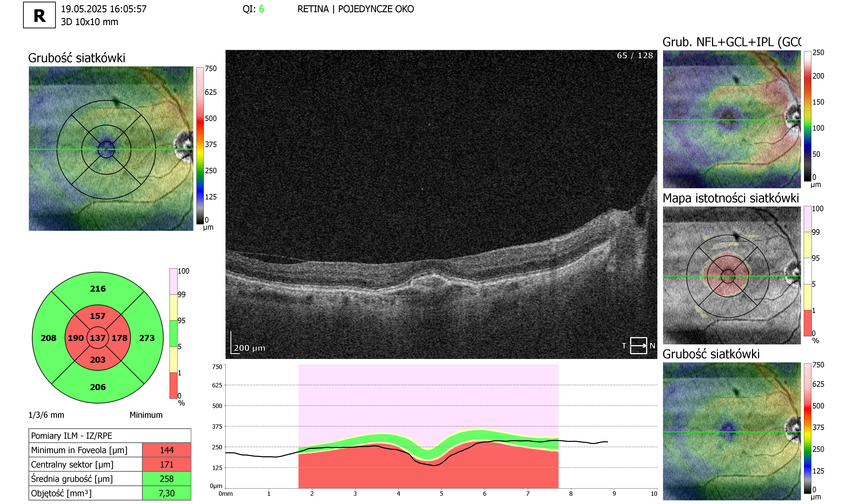Click the 3D 10x10 mm scan label
This screenshot has height=504, width=858.
pyautogui.click(x=90, y=22)
